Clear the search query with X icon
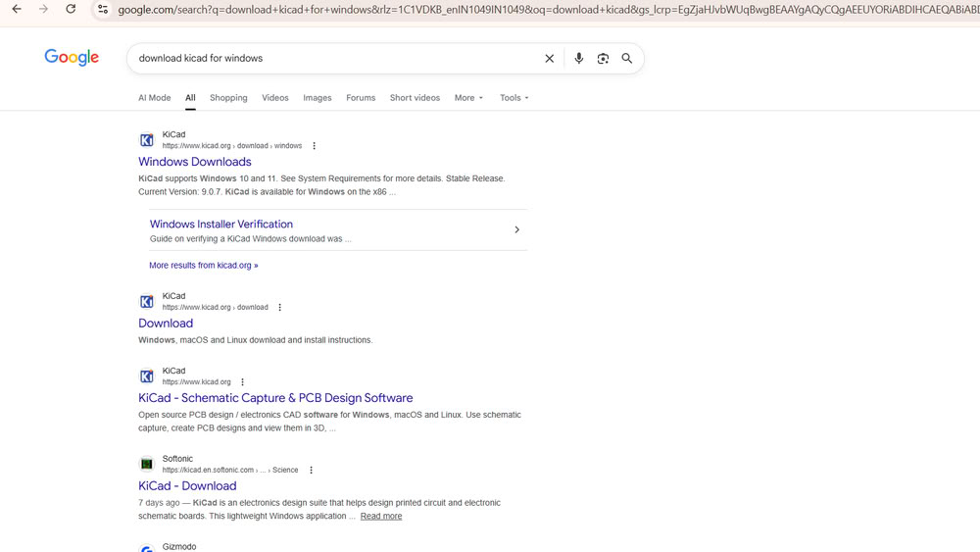980x552 pixels. pos(550,58)
